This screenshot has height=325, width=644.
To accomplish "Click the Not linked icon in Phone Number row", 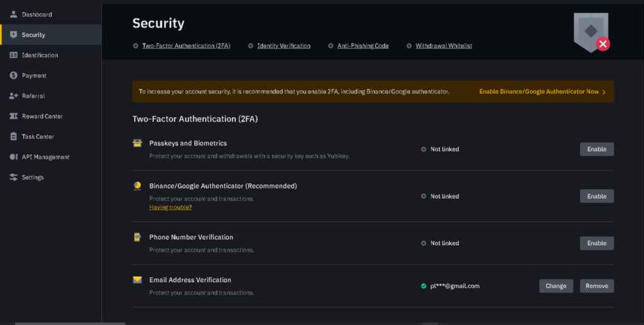I will click(423, 243).
